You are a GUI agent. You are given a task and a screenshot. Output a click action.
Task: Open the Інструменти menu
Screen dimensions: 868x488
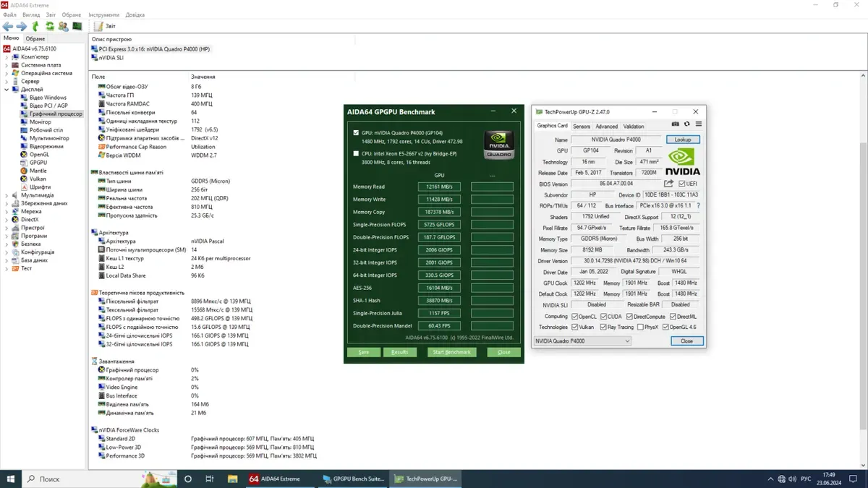[104, 14]
